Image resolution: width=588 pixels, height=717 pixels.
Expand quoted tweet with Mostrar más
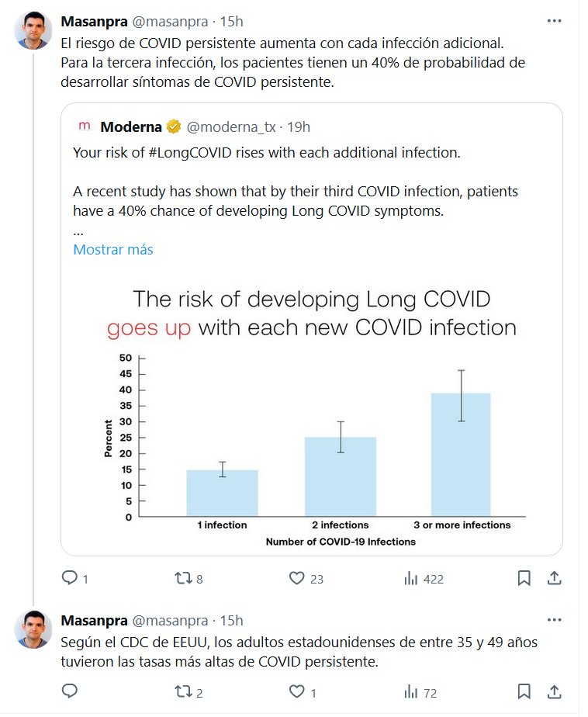click(113, 249)
